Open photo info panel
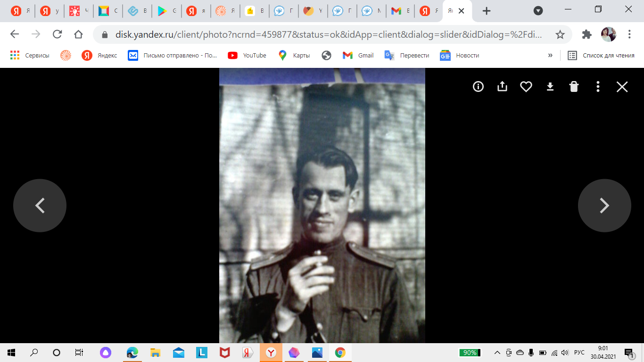Viewport: 644px width, 362px height. (x=478, y=87)
